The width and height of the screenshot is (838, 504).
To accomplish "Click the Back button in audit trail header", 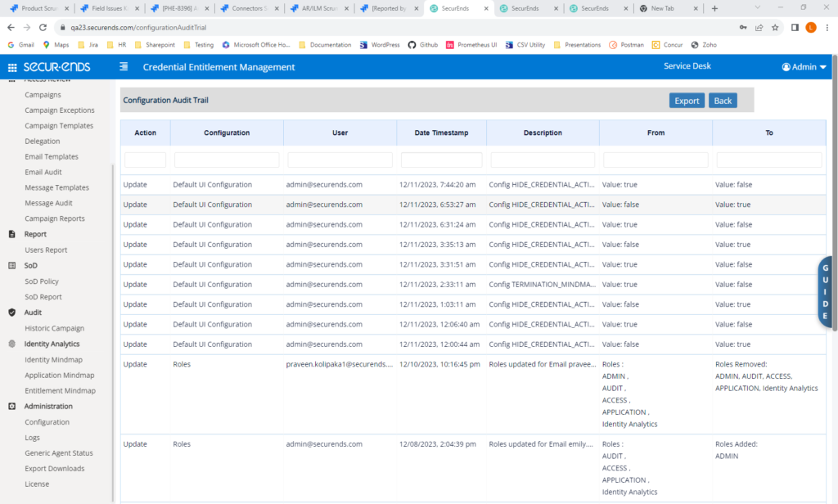I will (723, 101).
